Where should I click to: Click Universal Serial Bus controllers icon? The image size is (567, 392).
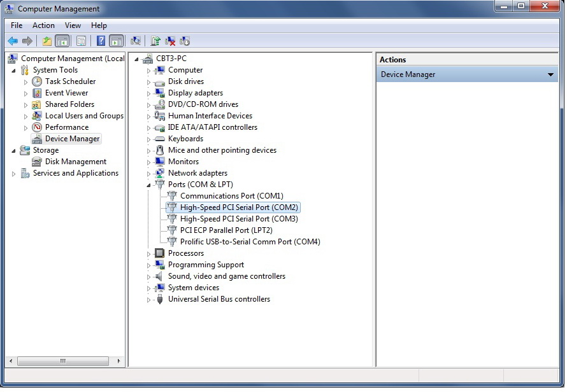pyautogui.click(x=159, y=299)
